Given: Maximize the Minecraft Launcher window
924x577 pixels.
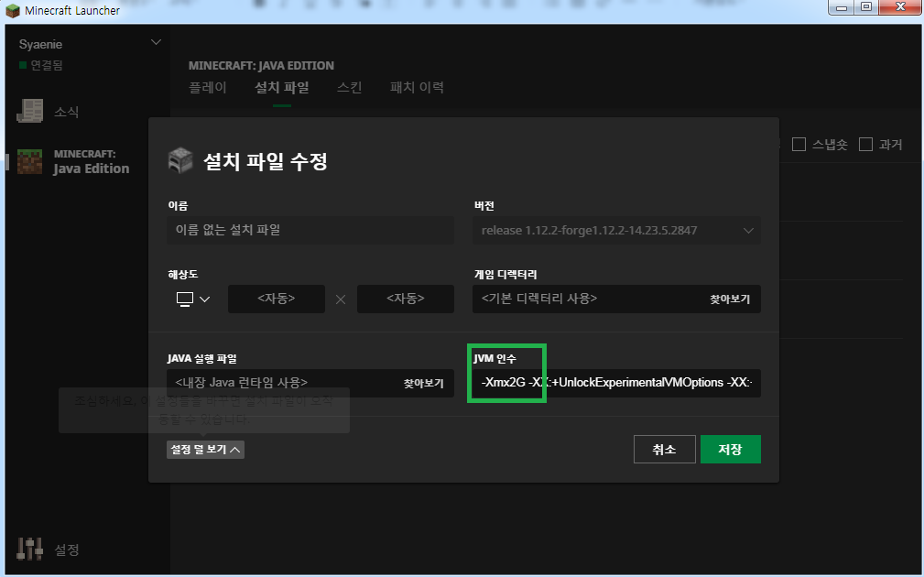Looking at the screenshot, I should (x=866, y=7).
